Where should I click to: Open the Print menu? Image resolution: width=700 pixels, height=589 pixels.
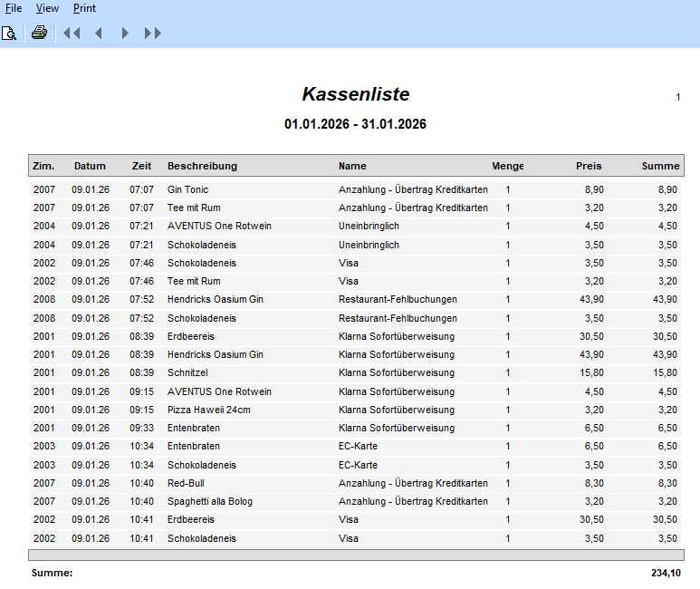(84, 8)
